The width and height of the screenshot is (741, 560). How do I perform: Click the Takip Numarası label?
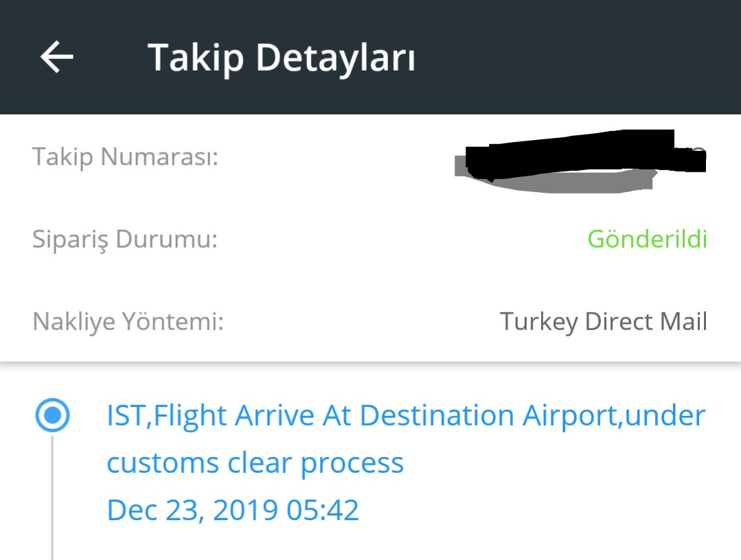[125, 156]
